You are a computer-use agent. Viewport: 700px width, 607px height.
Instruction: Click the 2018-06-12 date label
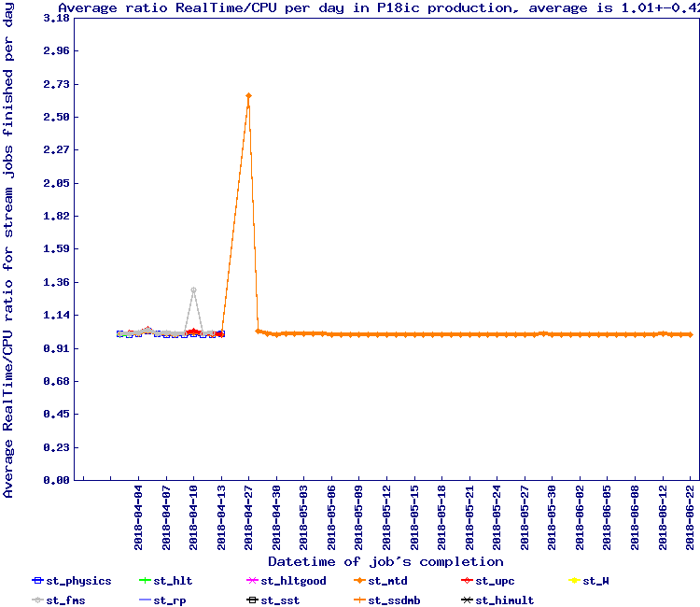[663, 517]
